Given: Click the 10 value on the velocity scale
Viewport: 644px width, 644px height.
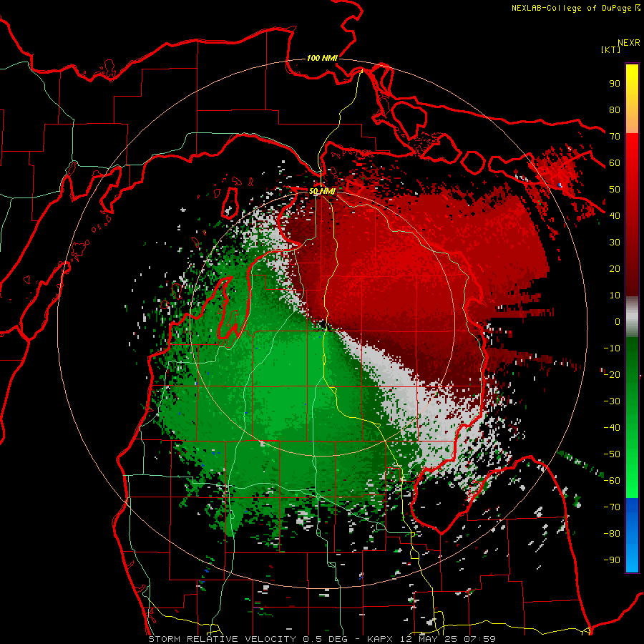Looking at the screenshot, I should tap(615, 296).
